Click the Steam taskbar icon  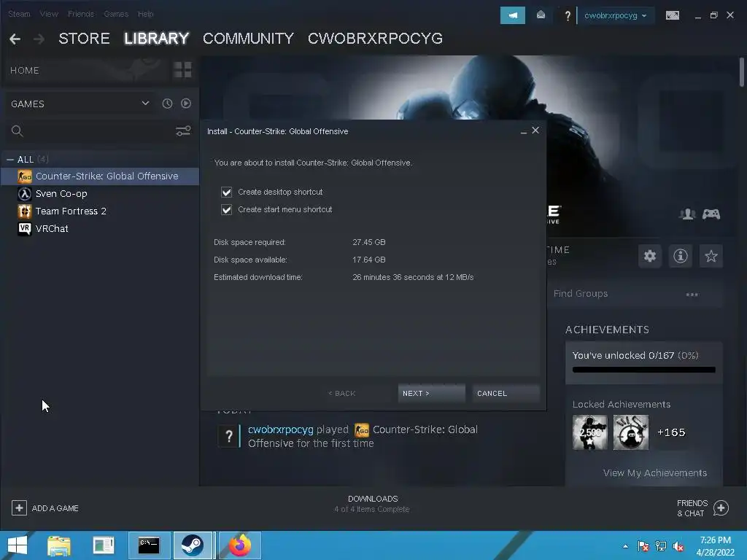(193, 545)
